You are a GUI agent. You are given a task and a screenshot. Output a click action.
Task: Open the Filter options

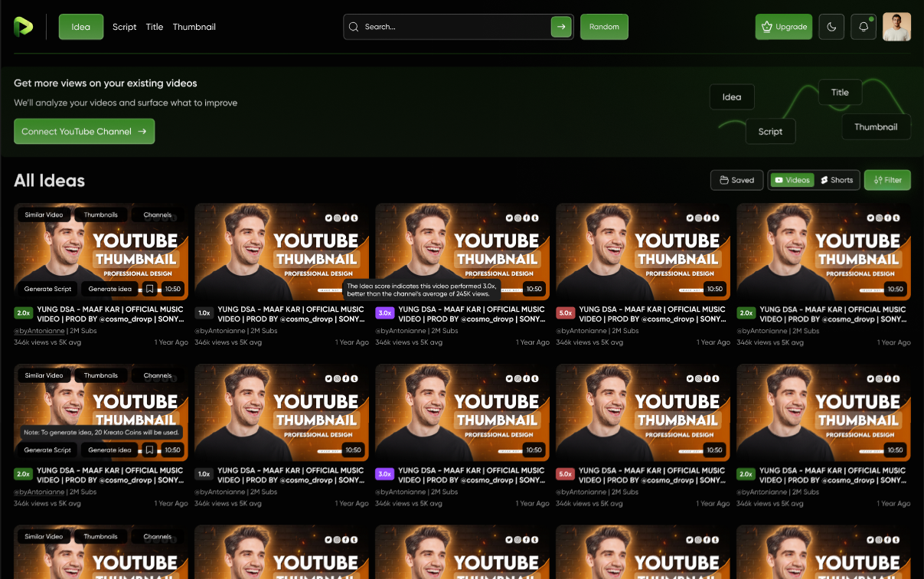(888, 180)
